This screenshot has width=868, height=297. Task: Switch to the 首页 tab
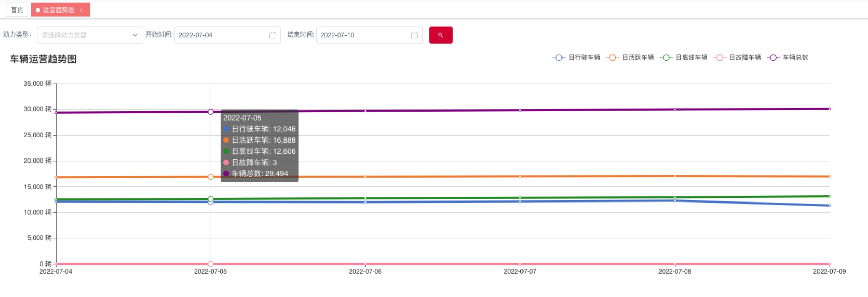[17, 10]
